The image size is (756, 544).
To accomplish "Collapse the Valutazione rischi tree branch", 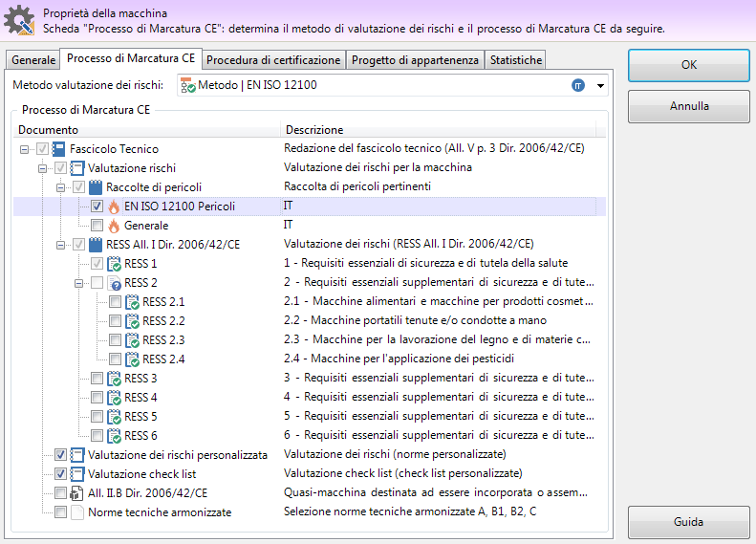I will tap(43, 168).
